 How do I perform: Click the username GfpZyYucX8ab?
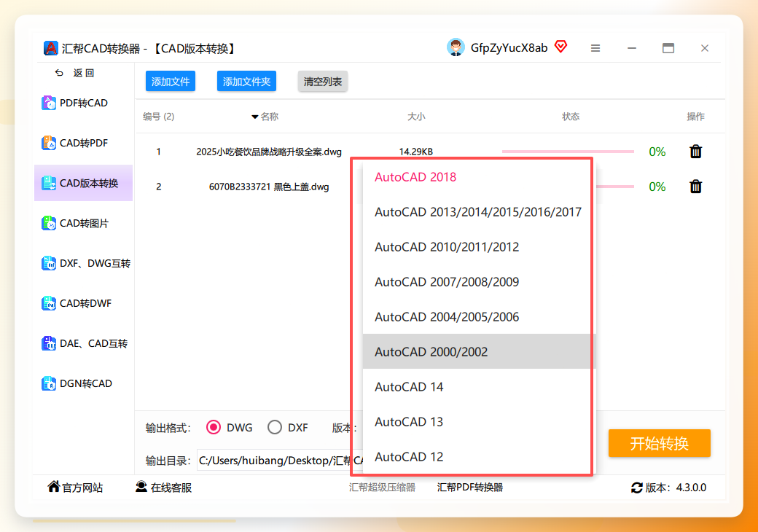coord(509,48)
